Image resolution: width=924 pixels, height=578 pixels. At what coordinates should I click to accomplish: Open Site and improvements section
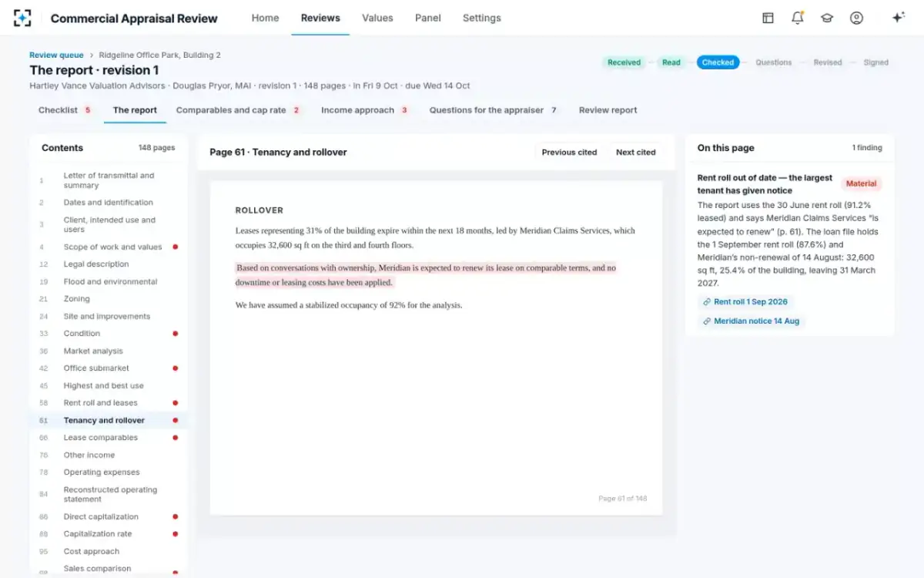tap(109, 317)
